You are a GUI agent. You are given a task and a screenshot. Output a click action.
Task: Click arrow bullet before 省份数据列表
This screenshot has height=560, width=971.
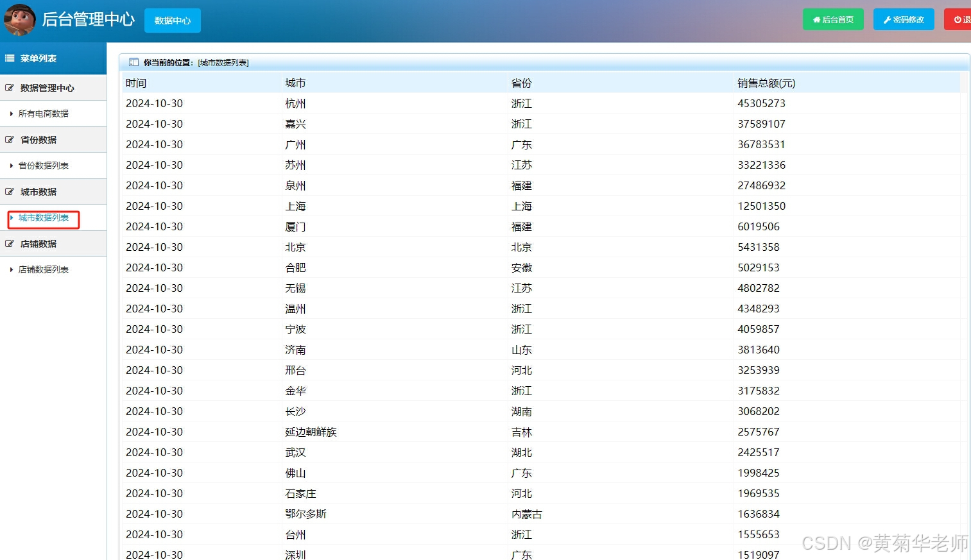coord(12,165)
